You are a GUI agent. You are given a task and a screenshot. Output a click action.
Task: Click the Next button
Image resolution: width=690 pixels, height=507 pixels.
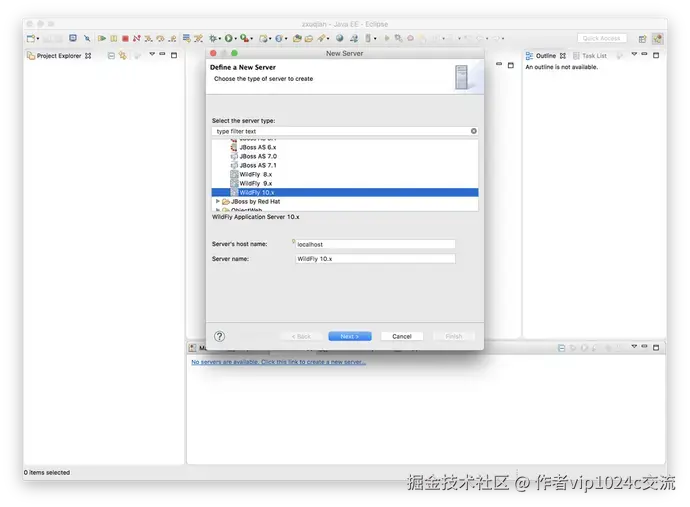coord(350,336)
